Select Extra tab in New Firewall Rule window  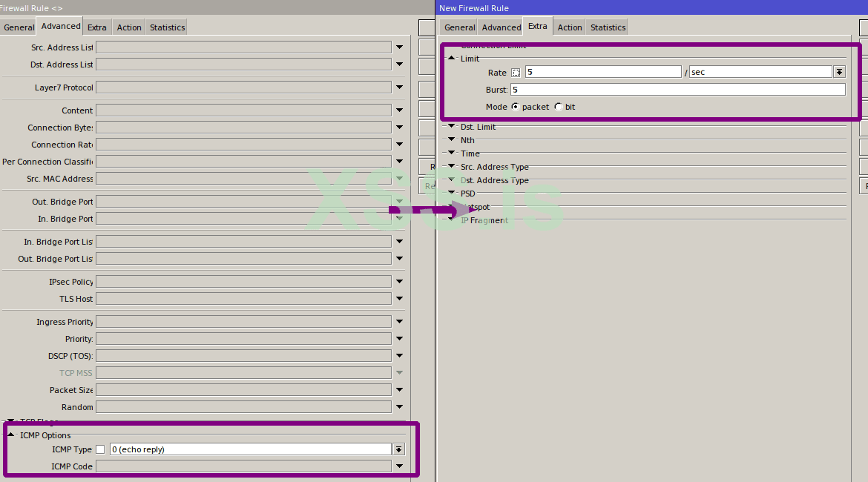pyautogui.click(x=538, y=26)
